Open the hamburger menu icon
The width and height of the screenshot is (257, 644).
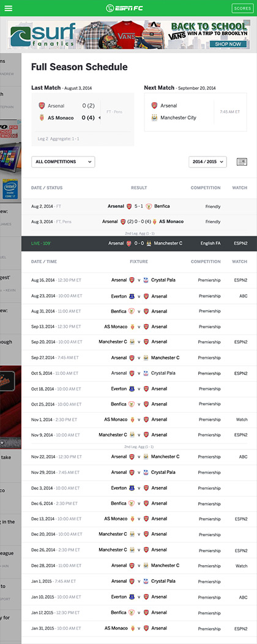(x=8, y=8)
